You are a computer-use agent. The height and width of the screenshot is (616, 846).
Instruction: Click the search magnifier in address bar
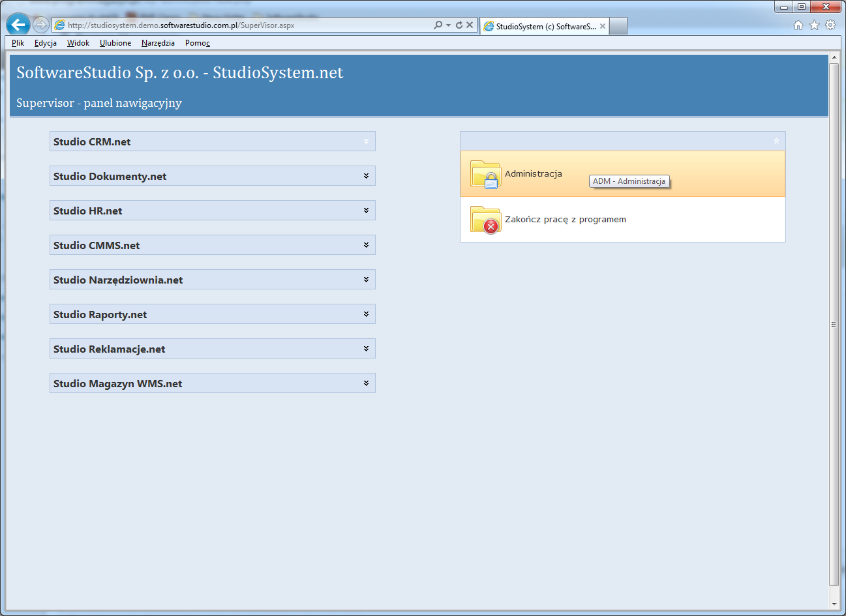pyautogui.click(x=438, y=25)
